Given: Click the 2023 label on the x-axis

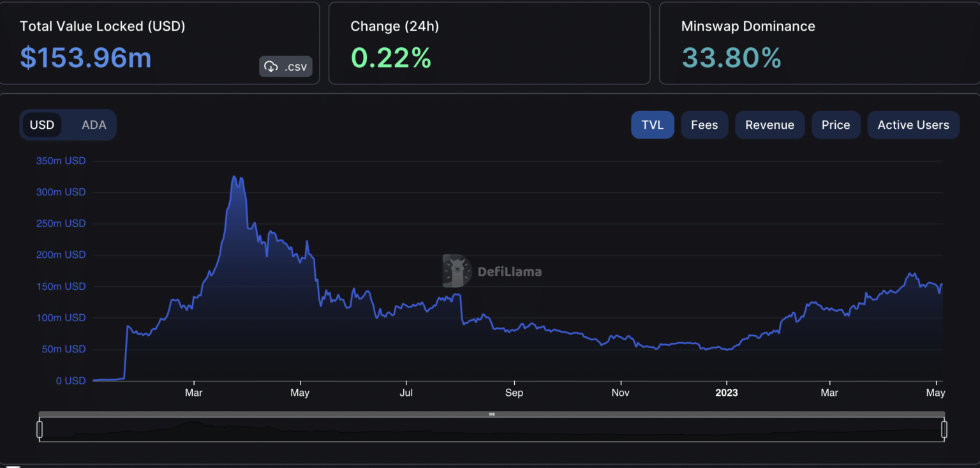Looking at the screenshot, I should click(x=726, y=393).
